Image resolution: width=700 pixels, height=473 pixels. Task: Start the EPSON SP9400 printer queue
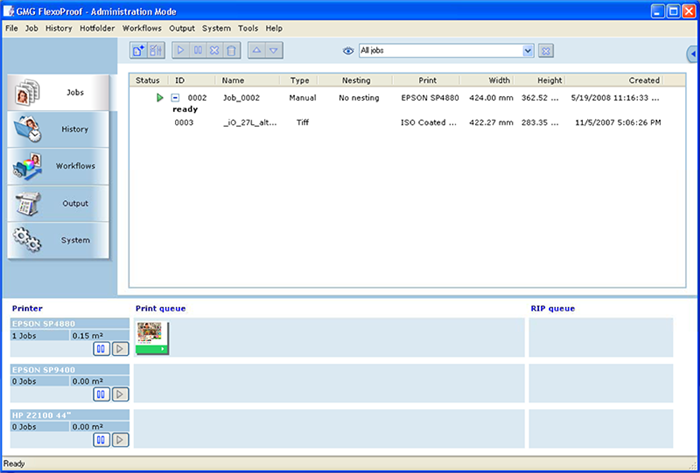pyautogui.click(x=119, y=394)
